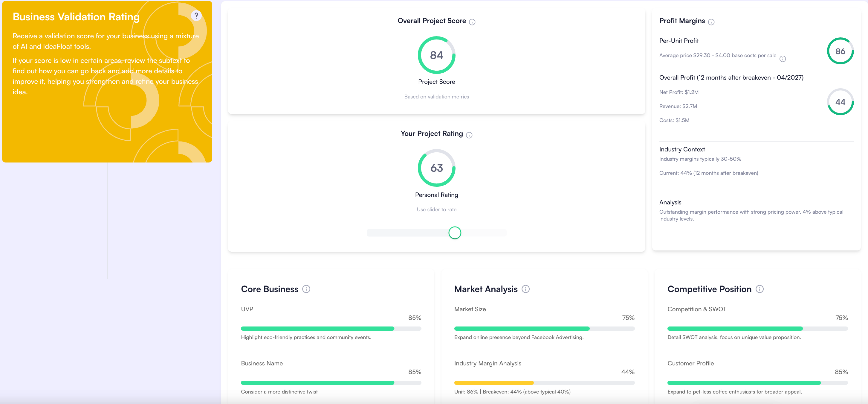This screenshot has width=868, height=404.
Task: Click the 63 Personal Rating gauge
Action: tap(436, 168)
